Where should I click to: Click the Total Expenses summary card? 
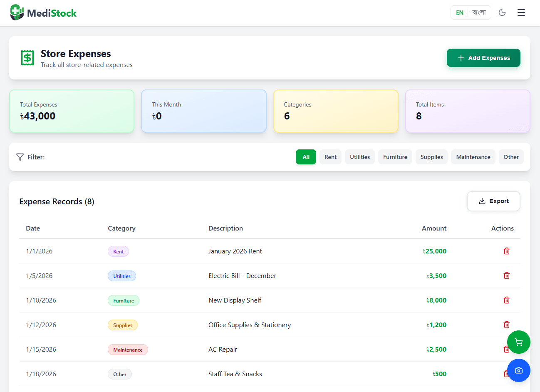click(72, 111)
